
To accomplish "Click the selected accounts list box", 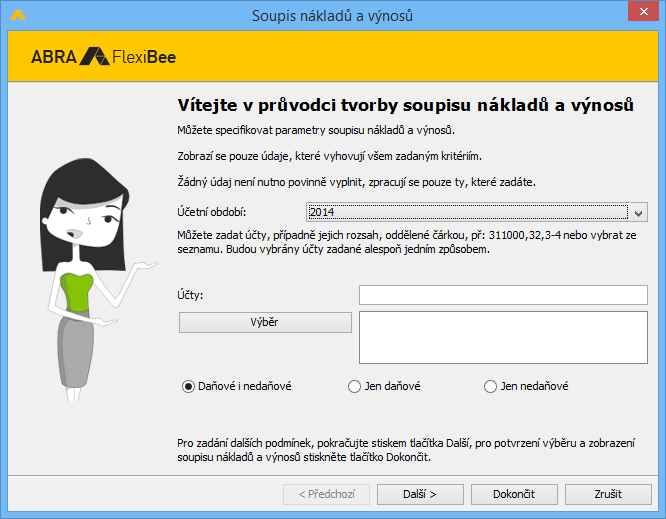I will point(503,337).
